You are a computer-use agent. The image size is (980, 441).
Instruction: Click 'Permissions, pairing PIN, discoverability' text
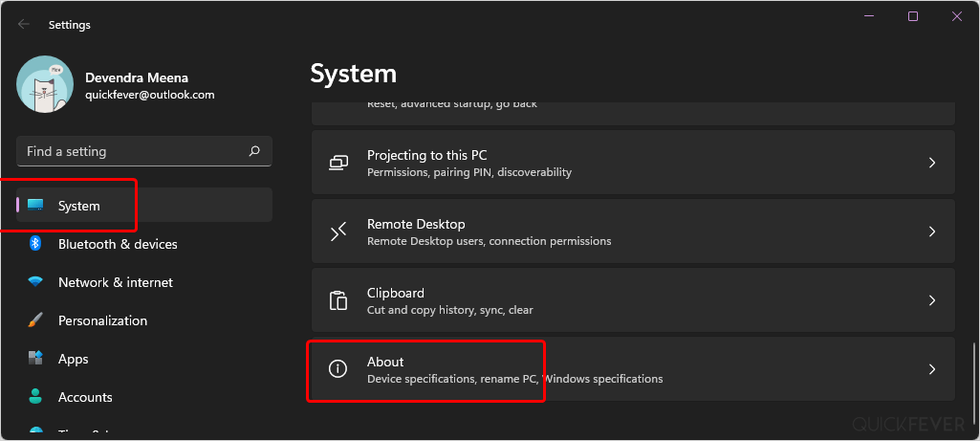pyautogui.click(x=469, y=172)
